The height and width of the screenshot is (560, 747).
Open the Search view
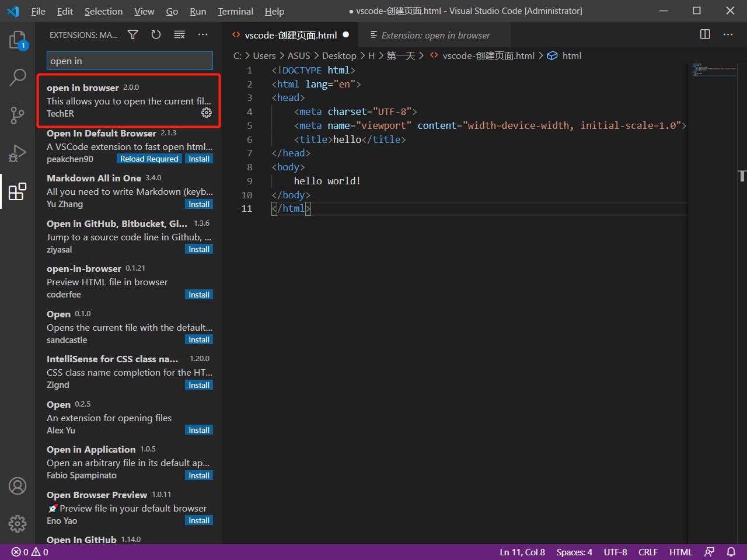18,76
